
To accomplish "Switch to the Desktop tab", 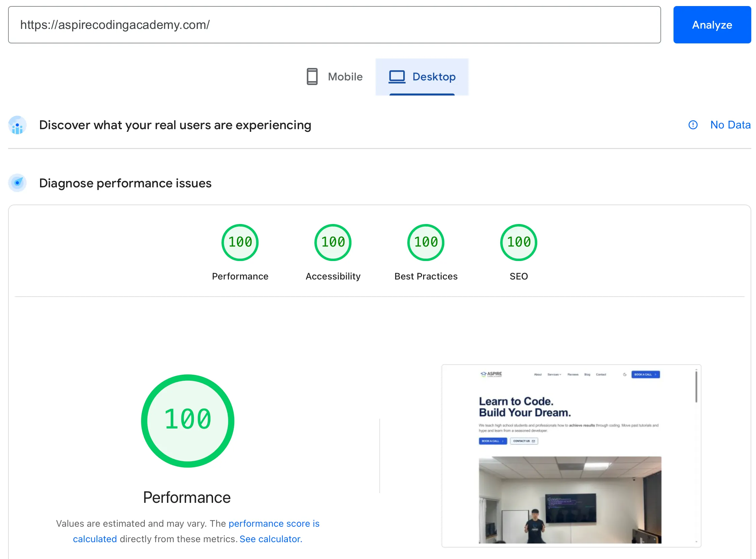I will tap(422, 77).
